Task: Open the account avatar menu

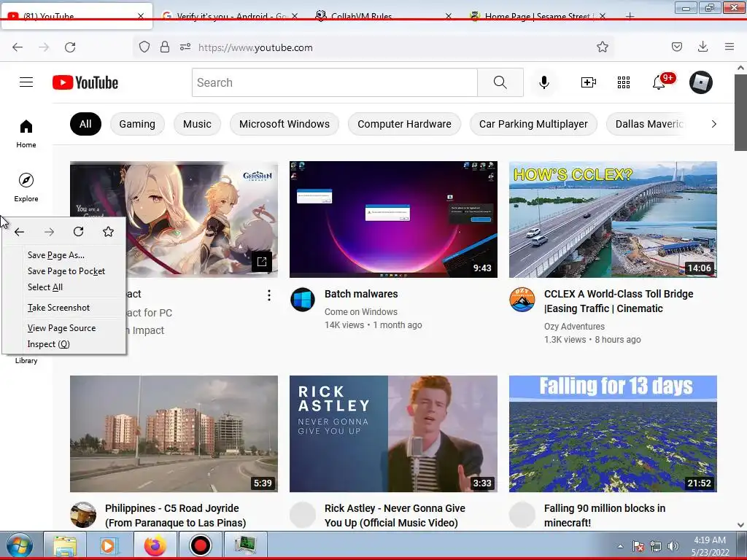Action: click(x=701, y=82)
